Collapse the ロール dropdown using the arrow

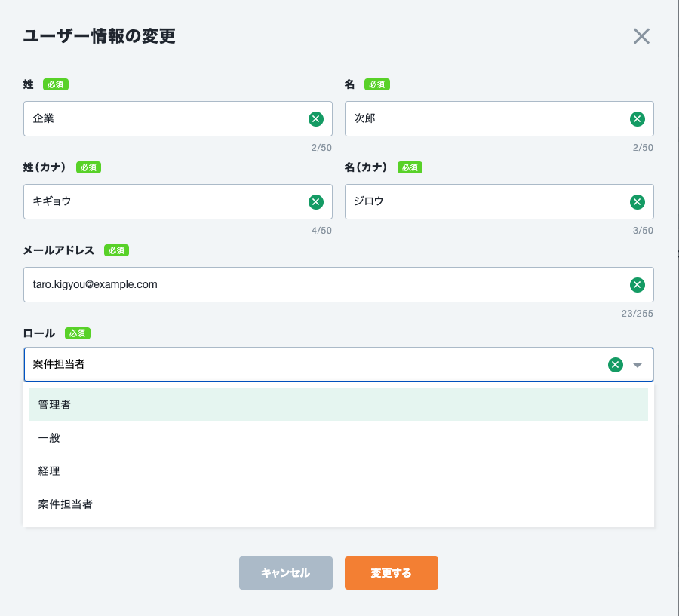[638, 365]
